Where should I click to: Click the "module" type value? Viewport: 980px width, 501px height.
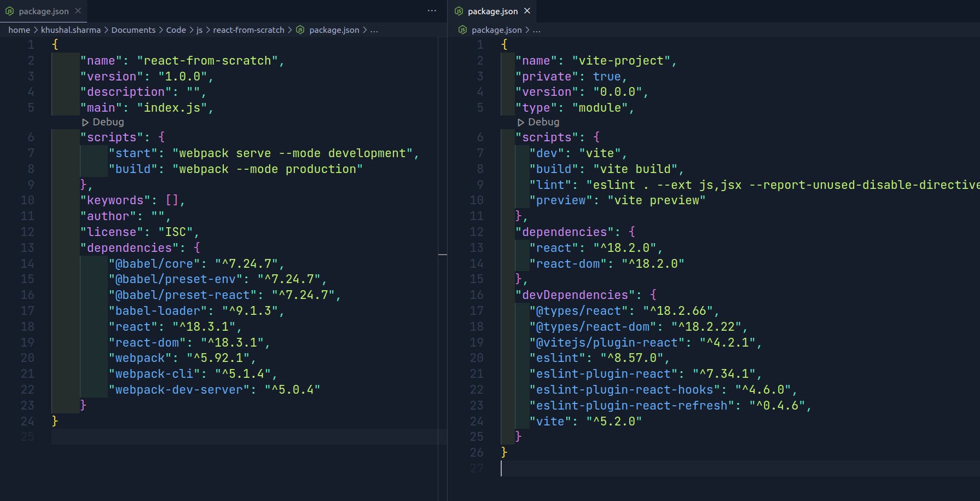600,108
